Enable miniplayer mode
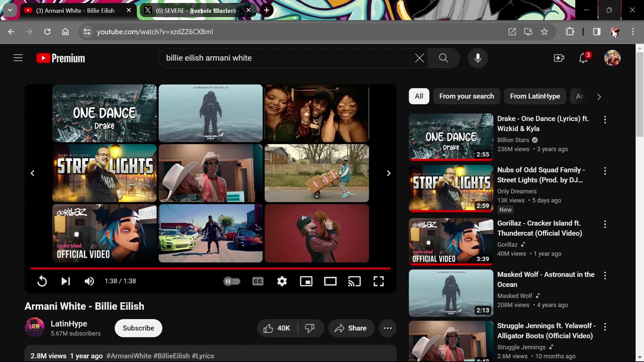This screenshot has width=644, height=362. coord(306,281)
